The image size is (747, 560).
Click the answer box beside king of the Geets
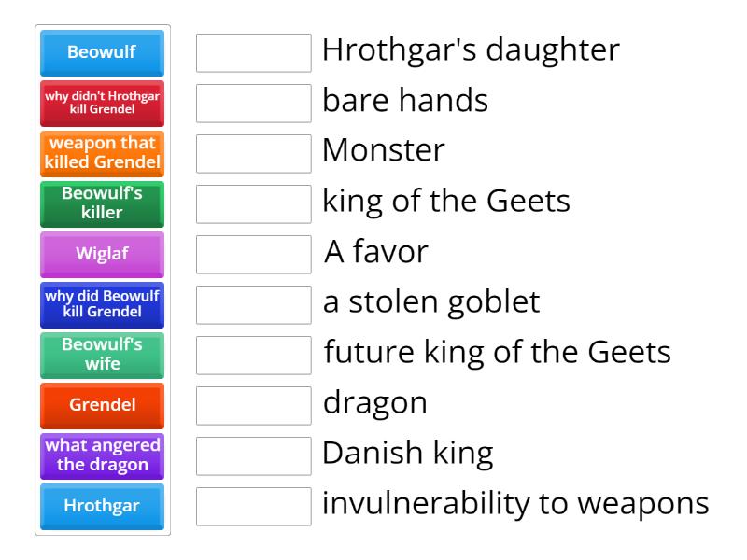pos(253,204)
